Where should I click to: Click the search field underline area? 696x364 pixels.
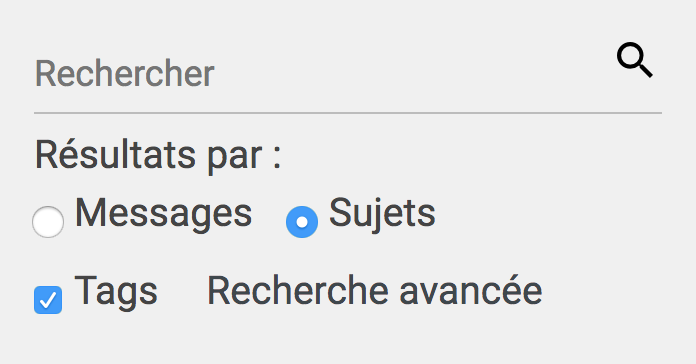pos(348,113)
